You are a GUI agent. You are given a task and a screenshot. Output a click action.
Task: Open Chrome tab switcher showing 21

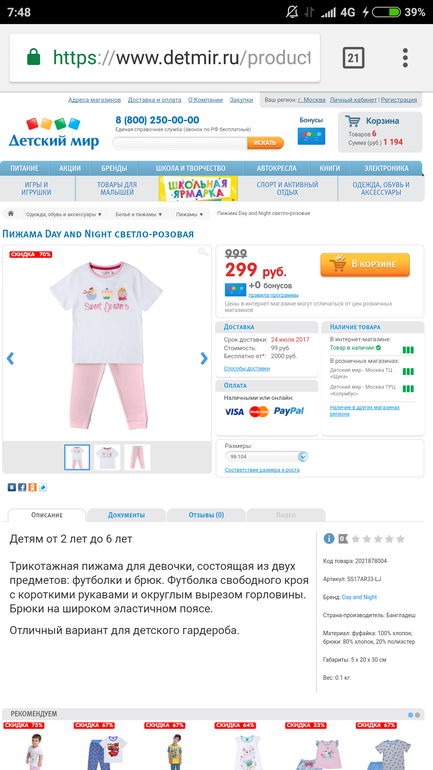point(353,57)
